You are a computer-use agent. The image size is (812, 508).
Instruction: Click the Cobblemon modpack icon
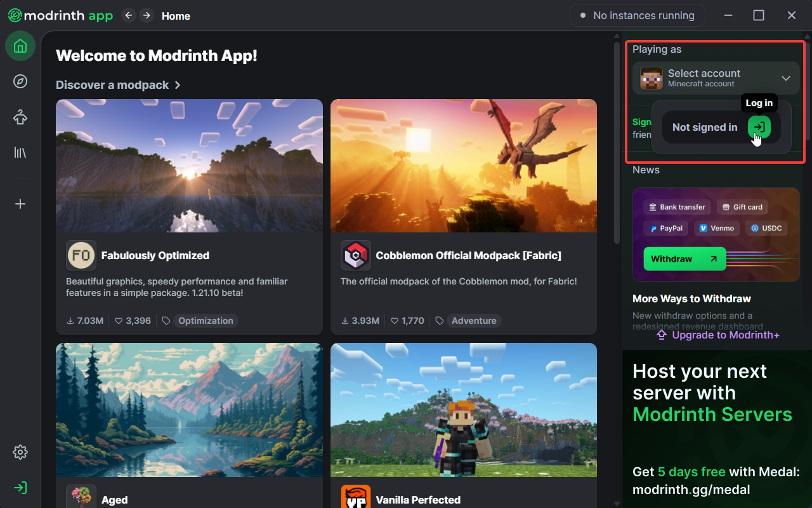pyautogui.click(x=356, y=255)
